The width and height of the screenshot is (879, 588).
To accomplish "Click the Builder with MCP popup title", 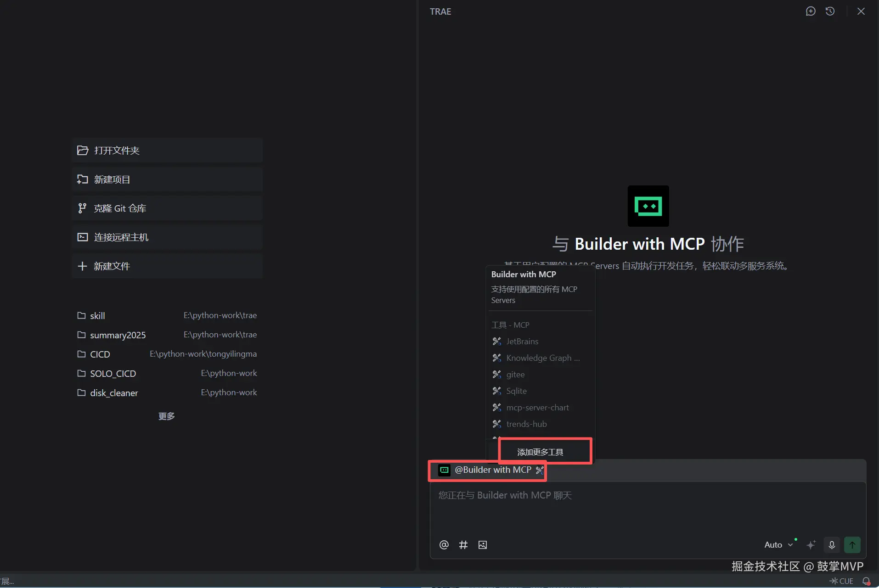I will coord(524,274).
